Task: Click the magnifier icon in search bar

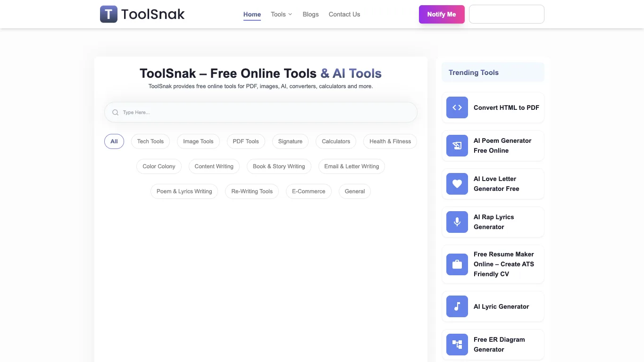Action: tap(115, 113)
